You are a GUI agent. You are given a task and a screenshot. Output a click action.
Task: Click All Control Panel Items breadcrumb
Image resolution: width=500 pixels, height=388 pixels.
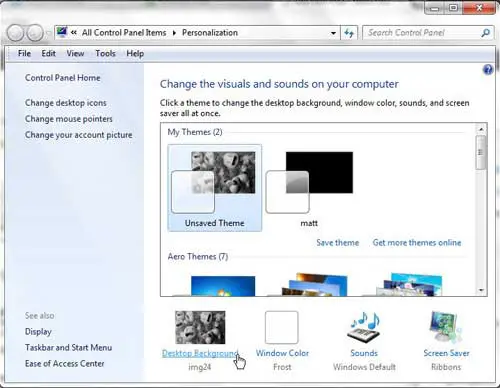(124, 33)
